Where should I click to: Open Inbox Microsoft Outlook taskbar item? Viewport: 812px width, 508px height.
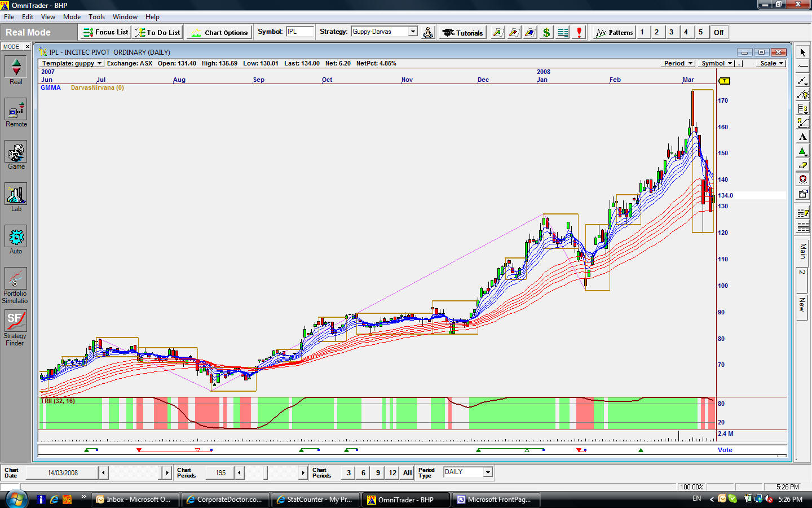click(135, 500)
